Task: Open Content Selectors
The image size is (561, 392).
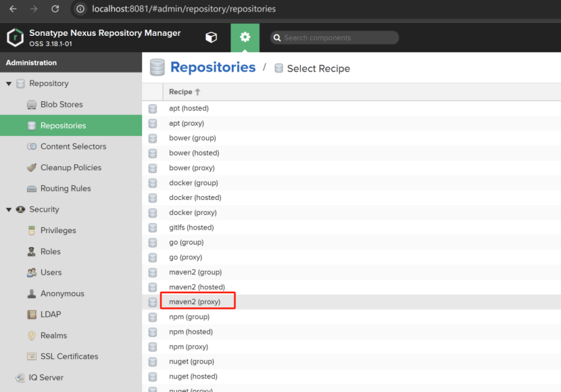Action: [74, 146]
